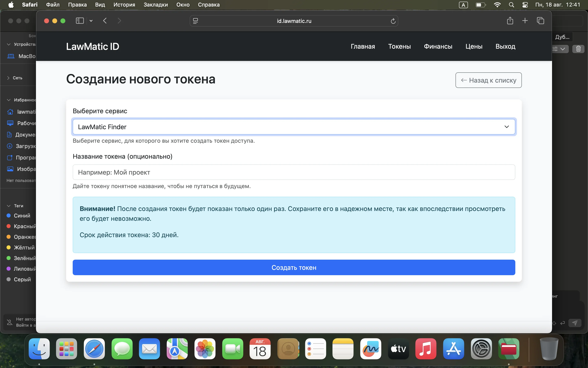Go forward in Safari history

(119, 21)
